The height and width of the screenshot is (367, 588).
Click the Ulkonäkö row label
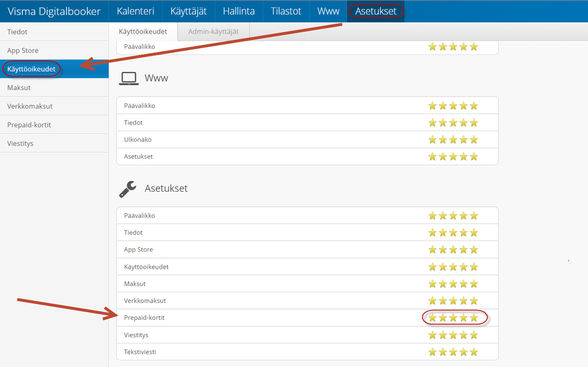[x=138, y=139]
